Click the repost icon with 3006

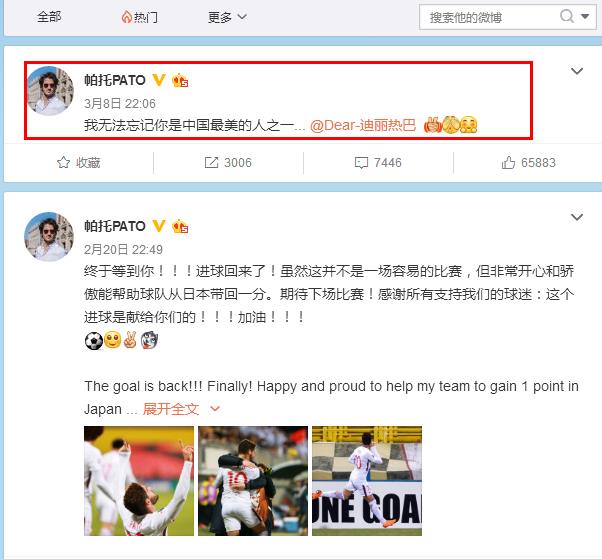click(211, 162)
